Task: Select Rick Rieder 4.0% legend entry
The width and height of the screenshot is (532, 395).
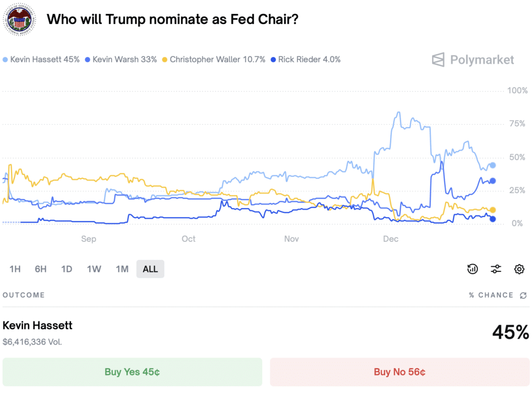Action: (305, 60)
